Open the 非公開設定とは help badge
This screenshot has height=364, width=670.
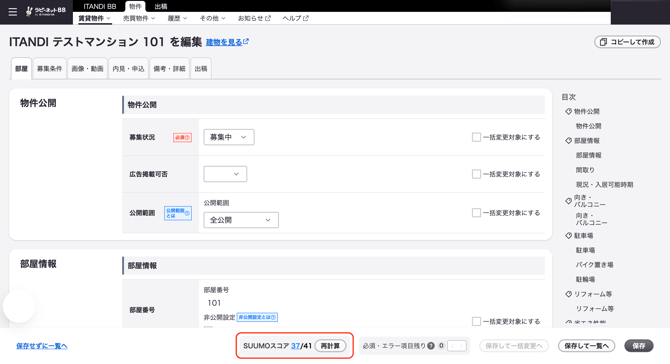[x=257, y=317]
